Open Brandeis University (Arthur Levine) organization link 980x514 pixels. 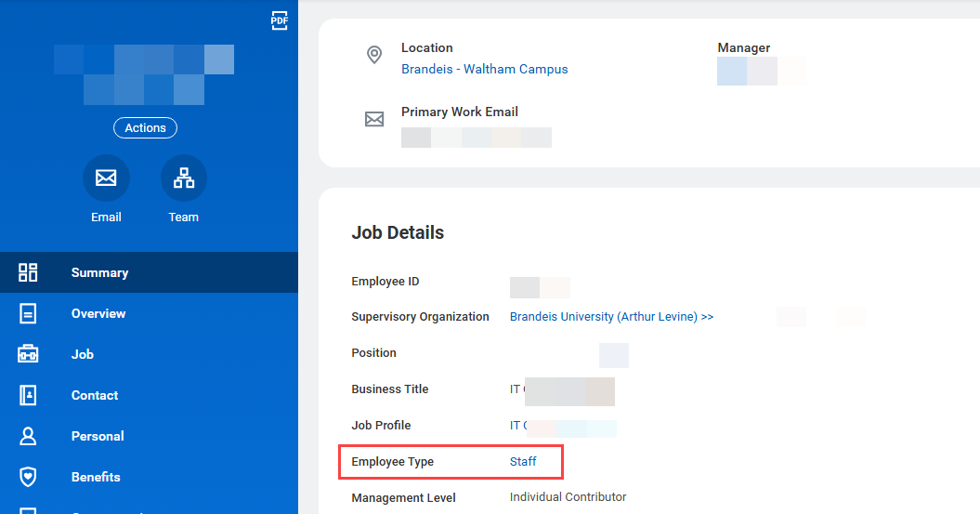click(611, 317)
